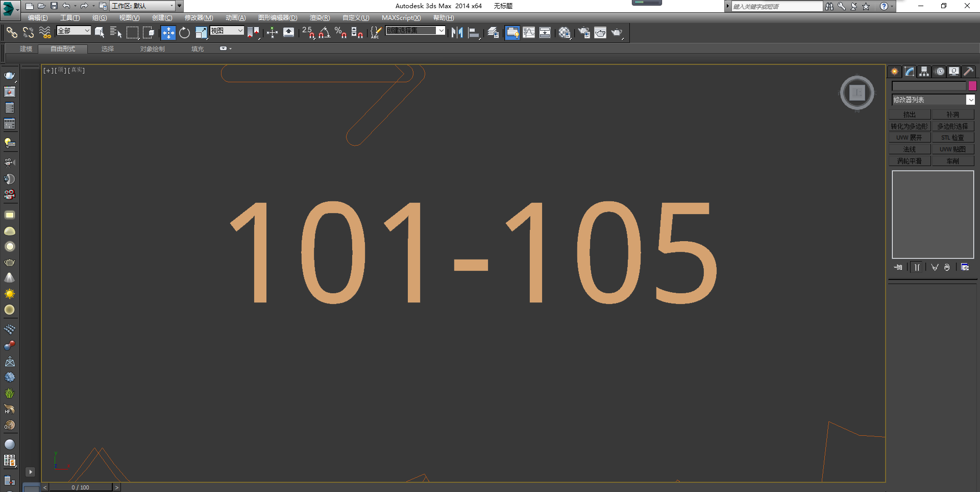The image size is (980, 492).
Task: Open the Rendered Frame Window
Action: pyautogui.click(x=600, y=33)
